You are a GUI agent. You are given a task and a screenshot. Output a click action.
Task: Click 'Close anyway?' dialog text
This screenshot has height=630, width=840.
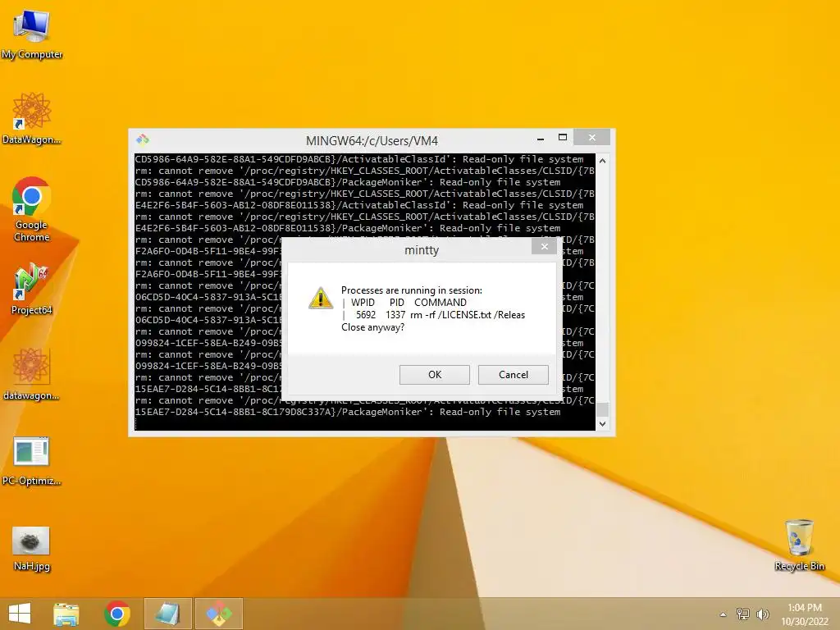(x=373, y=327)
